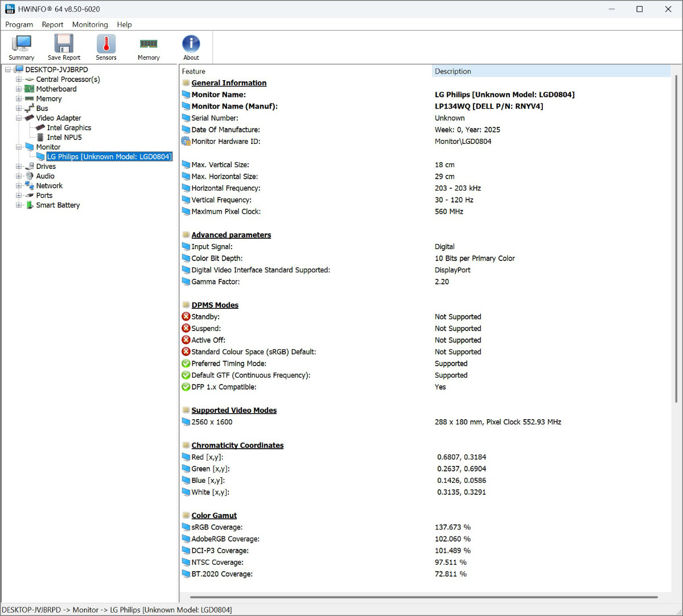Image resolution: width=683 pixels, height=616 pixels.
Task: Open the Summary toolbar icon
Action: tap(22, 44)
